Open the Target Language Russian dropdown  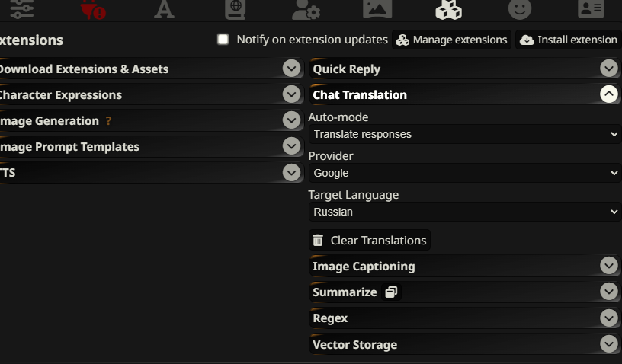coord(465,212)
